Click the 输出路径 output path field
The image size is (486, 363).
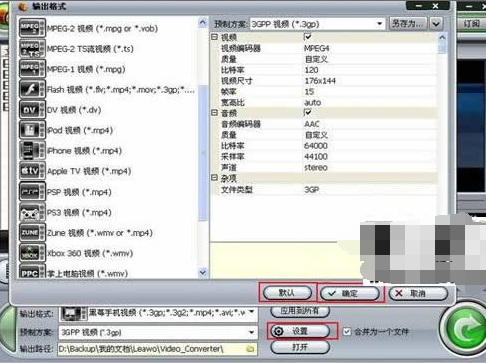tap(158, 349)
